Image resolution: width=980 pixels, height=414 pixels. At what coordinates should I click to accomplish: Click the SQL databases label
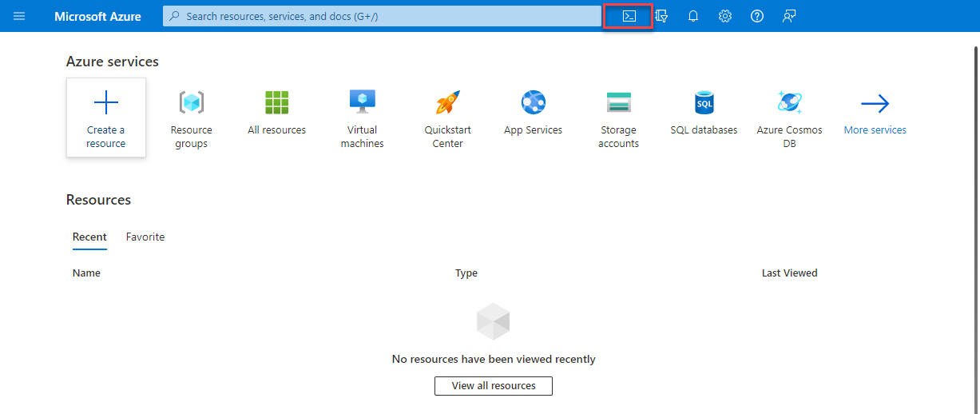pos(704,130)
